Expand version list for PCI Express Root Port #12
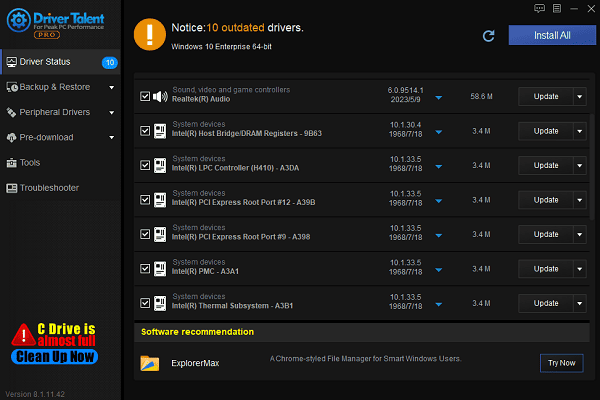Viewport: 600px width, 400px height. point(439,201)
